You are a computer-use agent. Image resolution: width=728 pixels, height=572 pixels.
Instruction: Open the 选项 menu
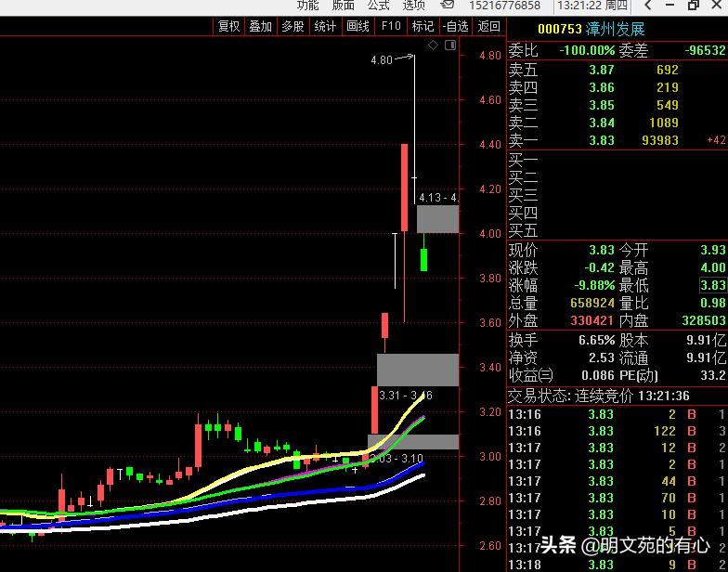click(414, 6)
